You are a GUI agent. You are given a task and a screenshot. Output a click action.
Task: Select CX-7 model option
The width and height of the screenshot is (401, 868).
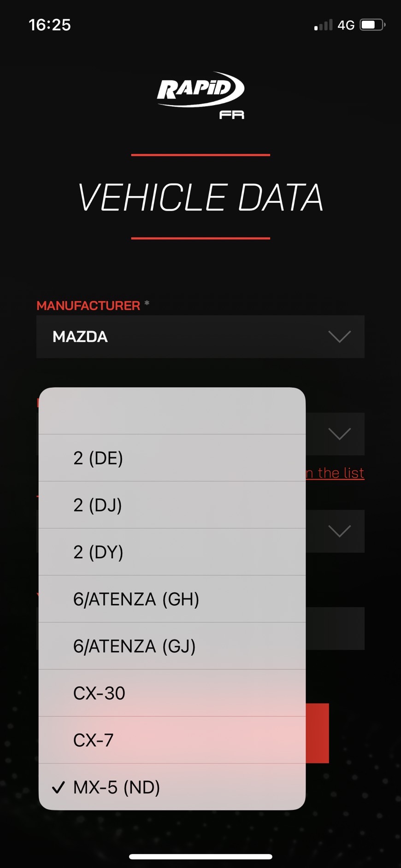pyautogui.click(x=172, y=740)
